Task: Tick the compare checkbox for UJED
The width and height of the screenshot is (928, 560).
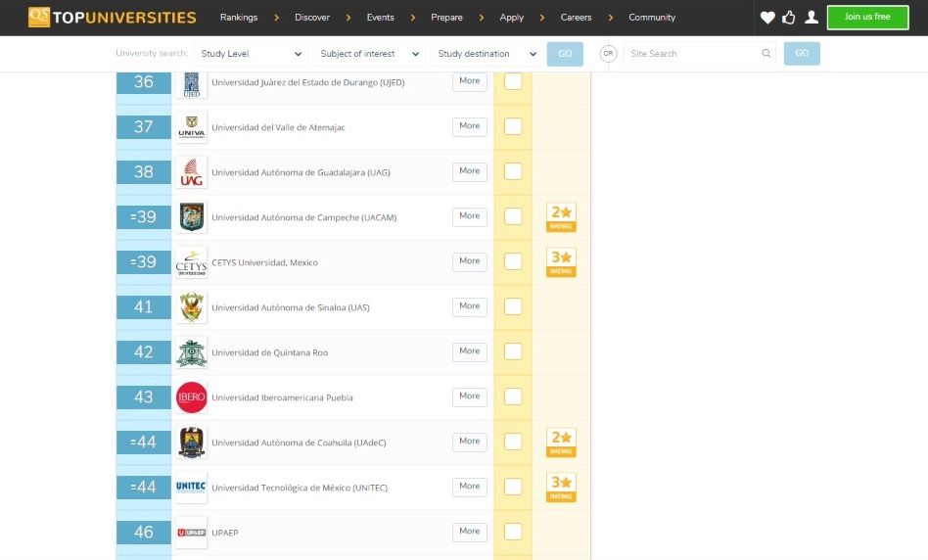Action: [x=513, y=81]
